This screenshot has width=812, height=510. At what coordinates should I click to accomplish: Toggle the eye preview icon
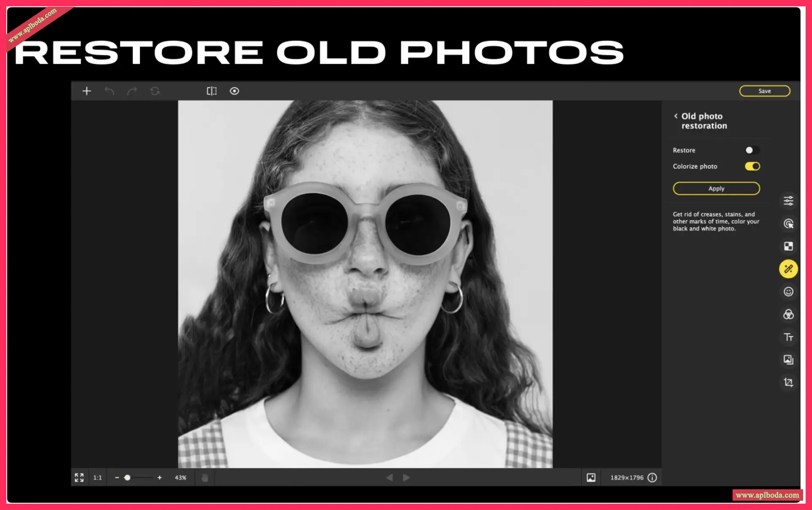234,91
